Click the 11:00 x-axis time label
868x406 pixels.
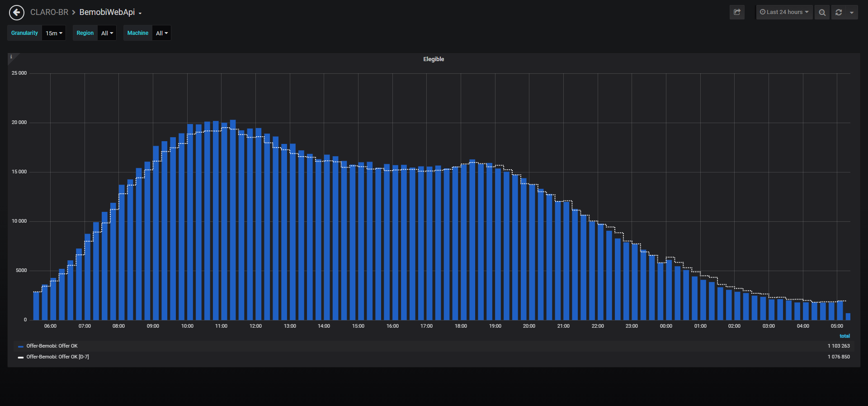tap(221, 326)
